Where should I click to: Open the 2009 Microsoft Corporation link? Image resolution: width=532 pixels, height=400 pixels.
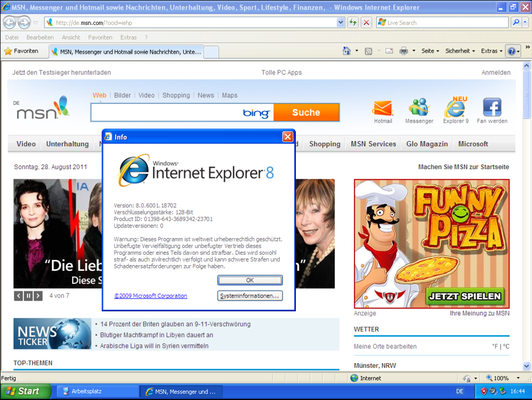(x=151, y=296)
